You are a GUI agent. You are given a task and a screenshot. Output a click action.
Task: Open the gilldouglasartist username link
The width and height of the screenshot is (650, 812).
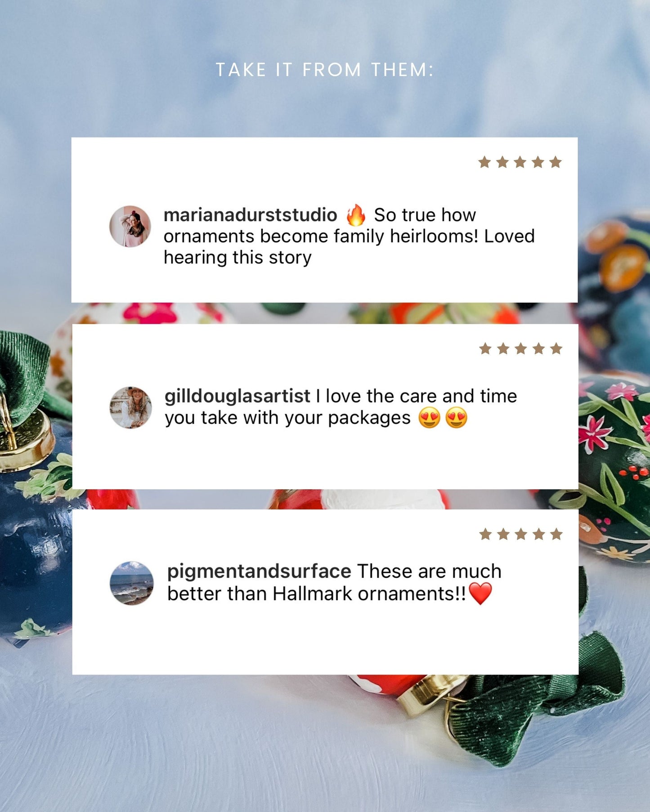[238, 396]
